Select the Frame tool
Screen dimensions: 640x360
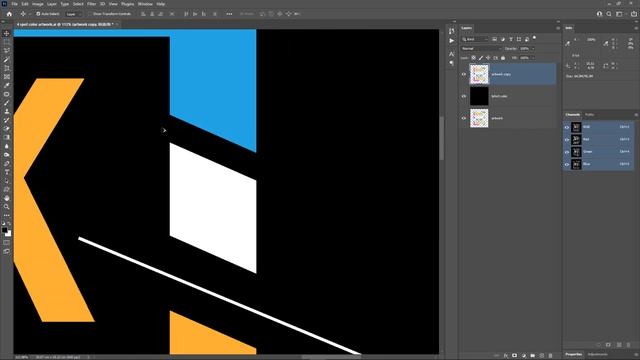coord(7,77)
